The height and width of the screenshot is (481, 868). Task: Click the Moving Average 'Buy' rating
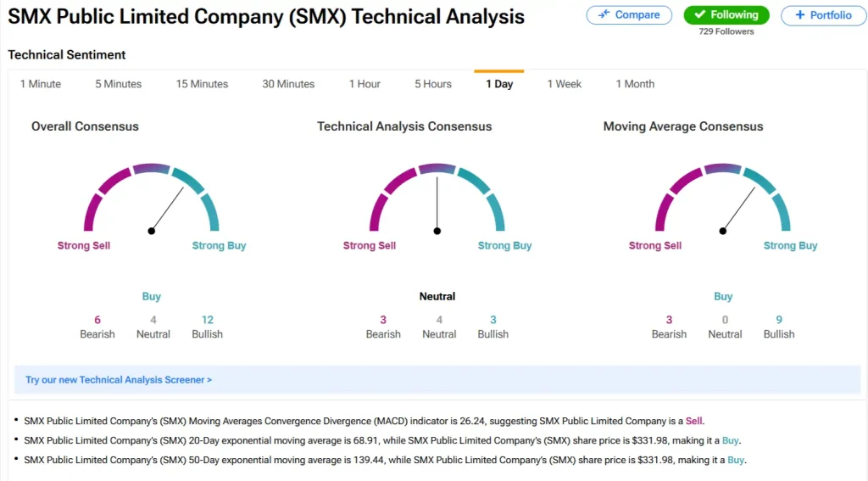723,296
